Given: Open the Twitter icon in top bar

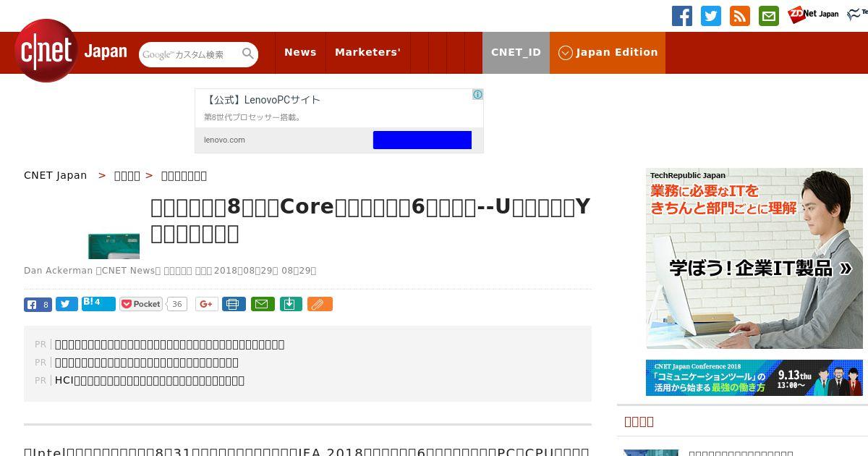Looking at the screenshot, I should (710, 16).
